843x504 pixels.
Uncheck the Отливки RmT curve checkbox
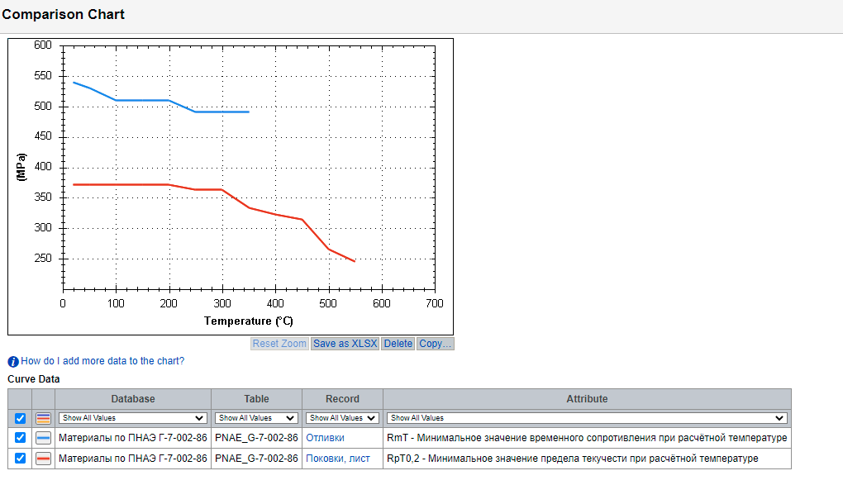coord(21,438)
